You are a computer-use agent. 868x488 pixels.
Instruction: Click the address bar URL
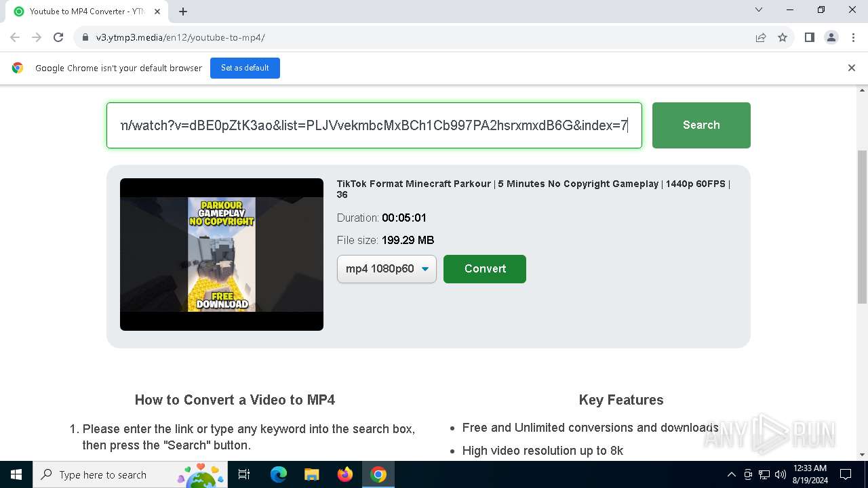pyautogui.click(x=180, y=37)
